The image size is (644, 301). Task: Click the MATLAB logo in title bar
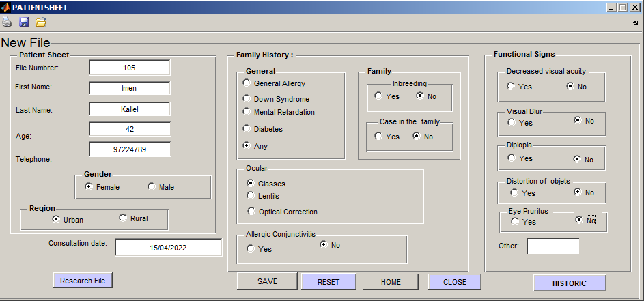tap(5, 7)
